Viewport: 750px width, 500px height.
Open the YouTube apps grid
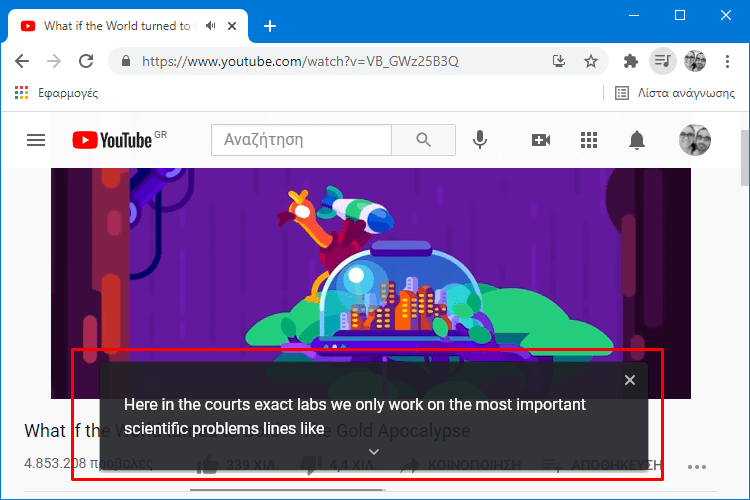[589, 140]
